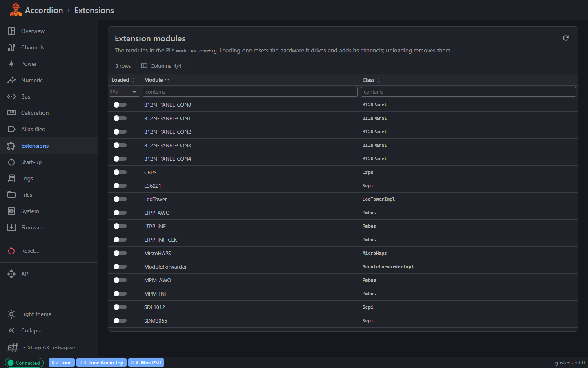588x368 pixels.
Task: Click the Accordion logo icon
Action: point(16,10)
